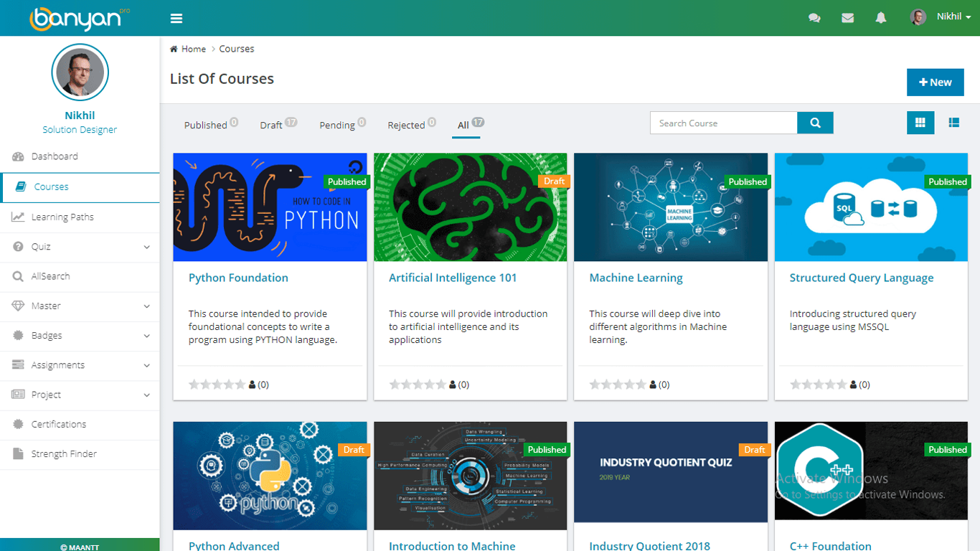The width and height of the screenshot is (980, 551).
Task: Click the Python Advanced gears thumbnail
Action: tap(270, 476)
